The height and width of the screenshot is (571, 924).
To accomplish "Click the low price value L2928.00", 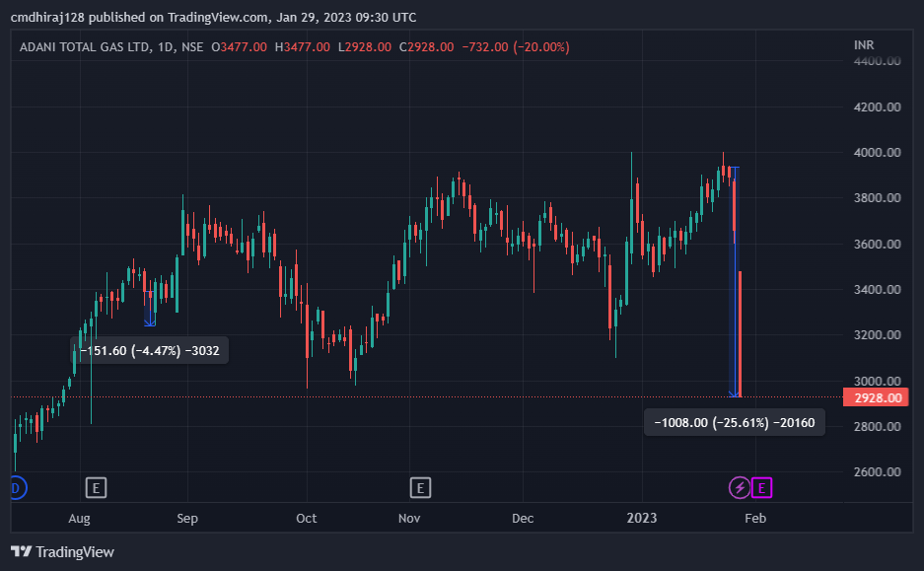I will (x=365, y=47).
